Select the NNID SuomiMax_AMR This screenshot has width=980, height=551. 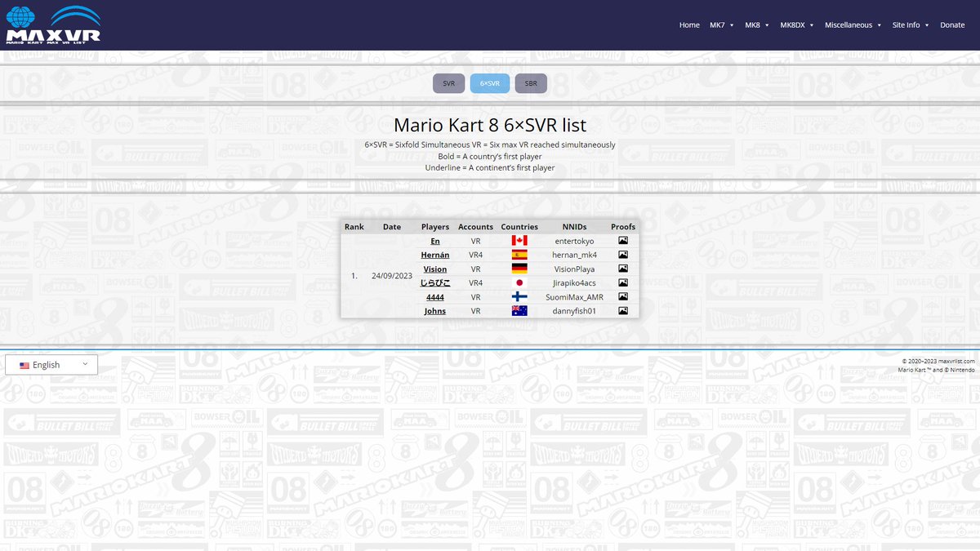coord(575,297)
